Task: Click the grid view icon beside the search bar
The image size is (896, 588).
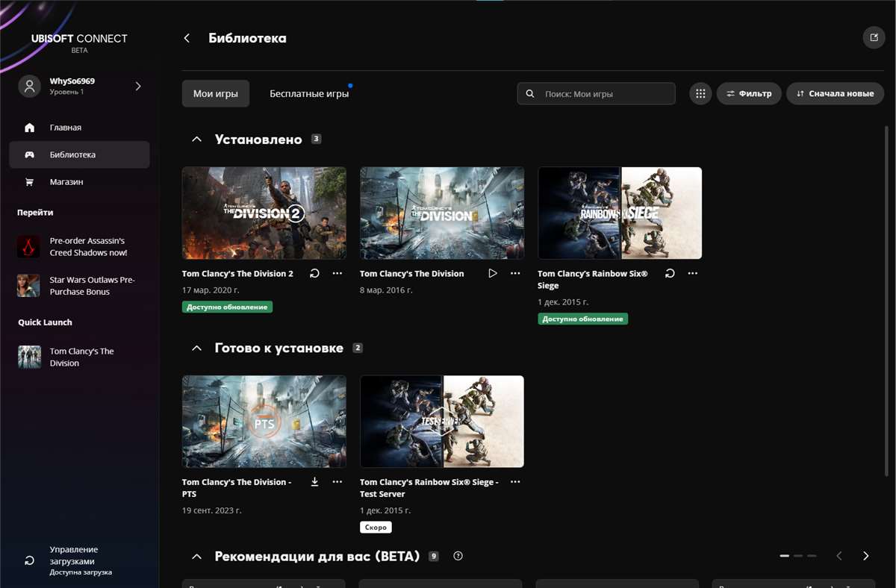Action: point(700,93)
